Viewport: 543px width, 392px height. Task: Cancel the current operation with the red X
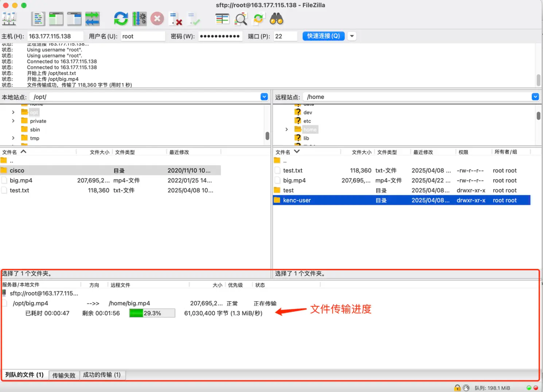pos(157,19)
